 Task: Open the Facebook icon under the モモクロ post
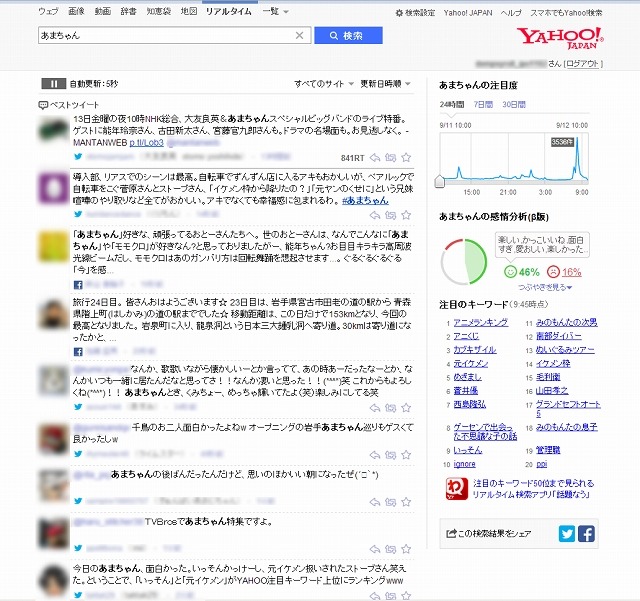pos(78,285)
